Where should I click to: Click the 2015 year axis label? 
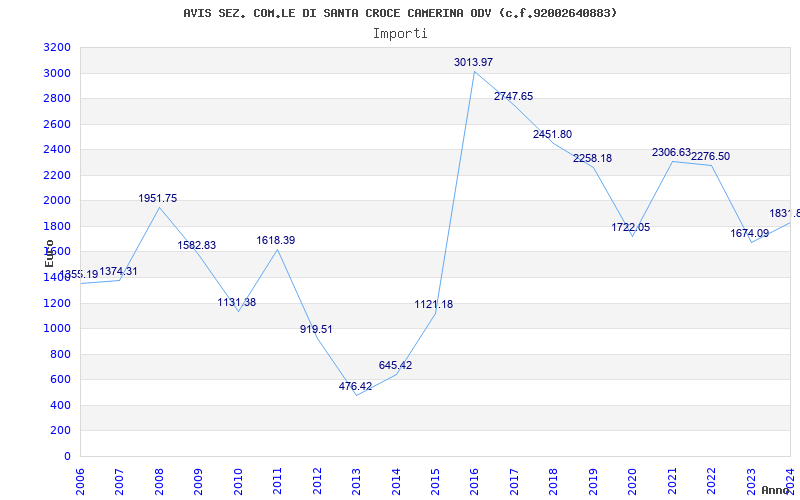pyautogui.click(x=435, y=482)
